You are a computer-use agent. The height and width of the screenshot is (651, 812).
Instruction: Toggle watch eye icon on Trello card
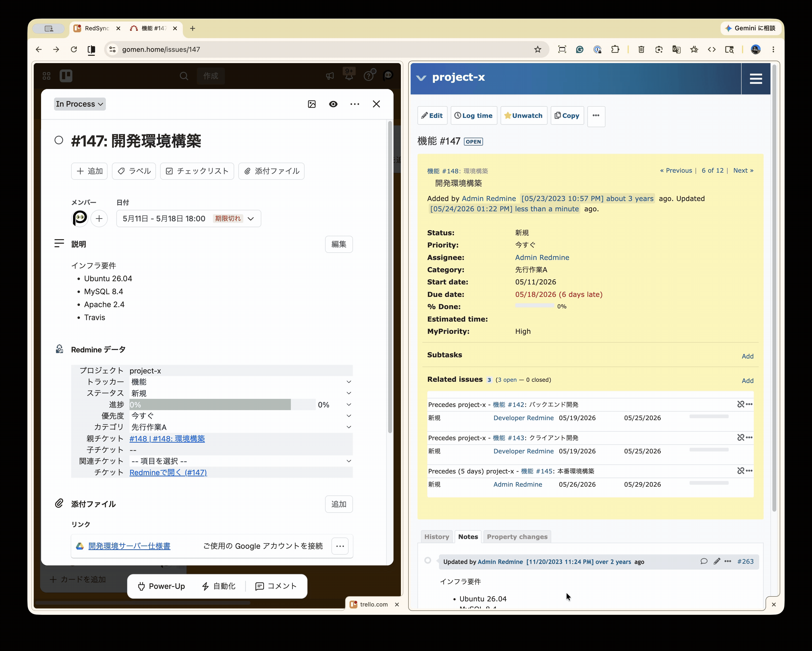pos(333,104)
